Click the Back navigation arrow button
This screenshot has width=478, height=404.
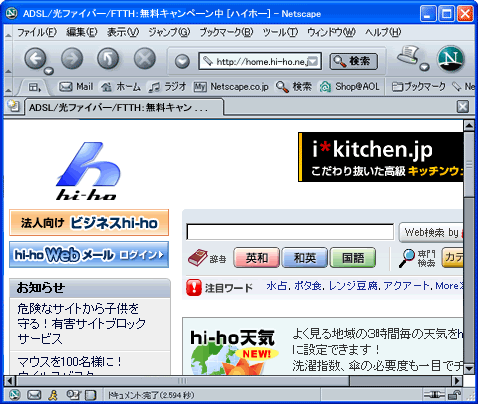point(35,59)
